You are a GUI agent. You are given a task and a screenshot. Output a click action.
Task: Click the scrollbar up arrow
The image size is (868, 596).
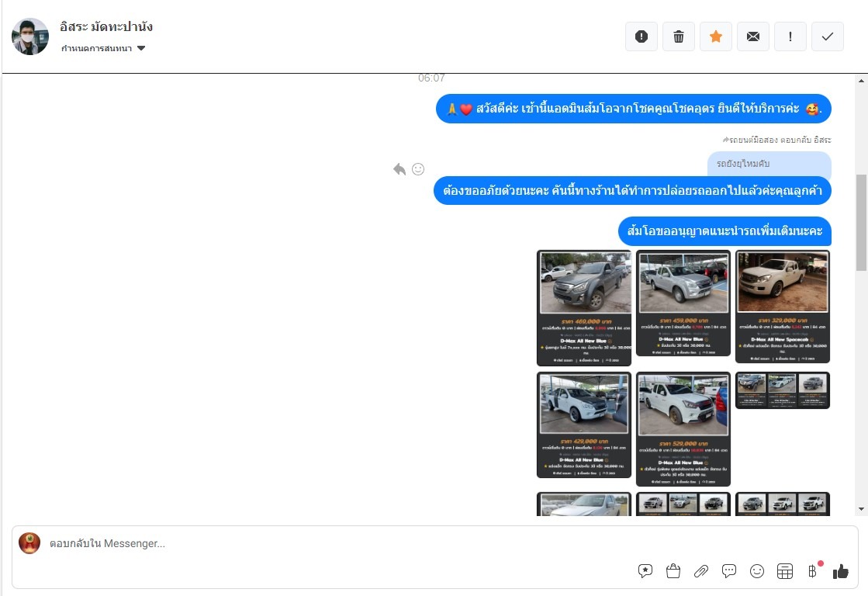[861, 80]
